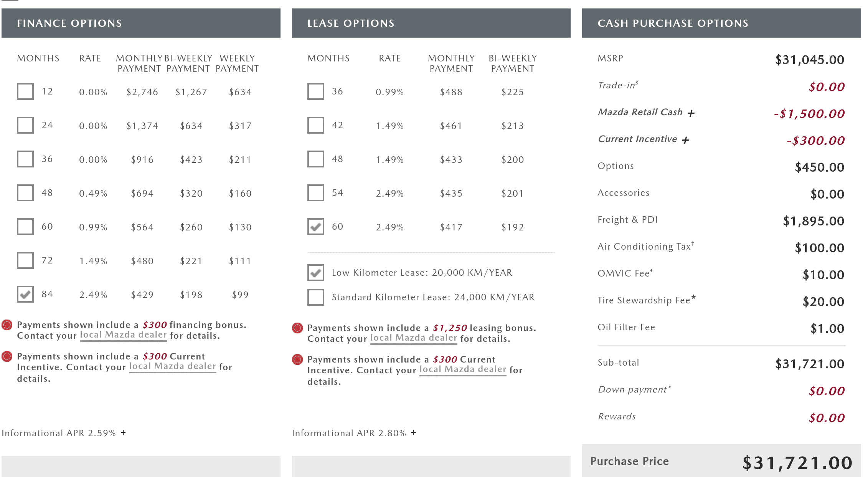Click the Down payment amount $0.00
The image size is (868, 477).
827,391
